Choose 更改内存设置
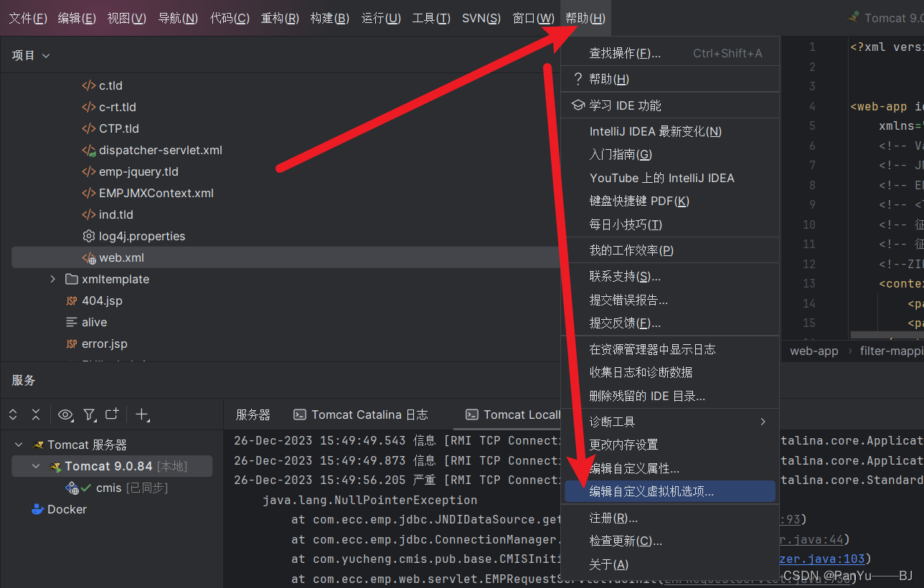The image size is (924, 588). coord(671,445)
